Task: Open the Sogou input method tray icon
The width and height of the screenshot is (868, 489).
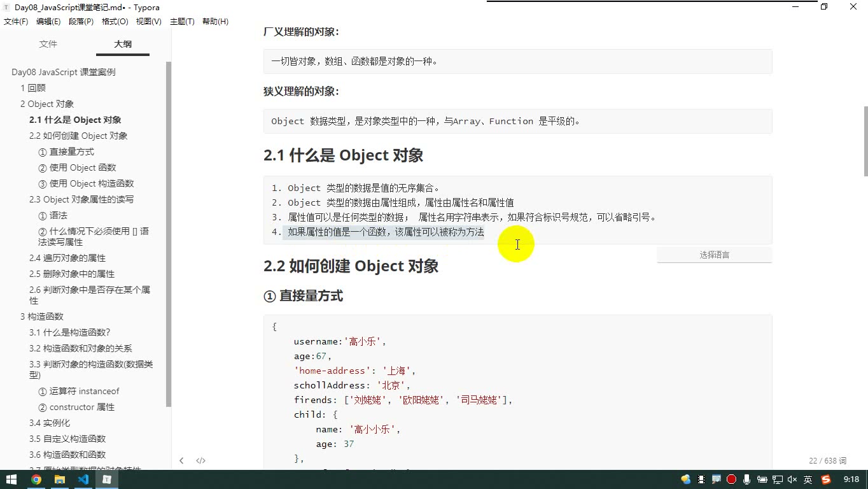Action: pos(826,479)
